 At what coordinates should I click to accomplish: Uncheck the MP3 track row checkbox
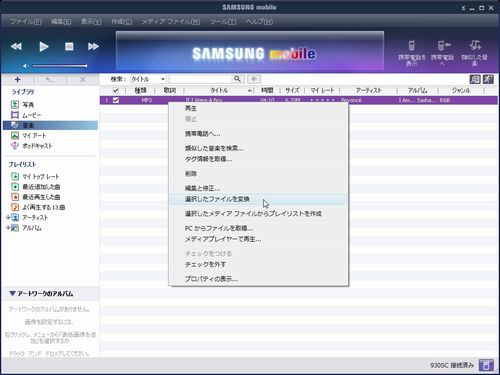(116, 100)
